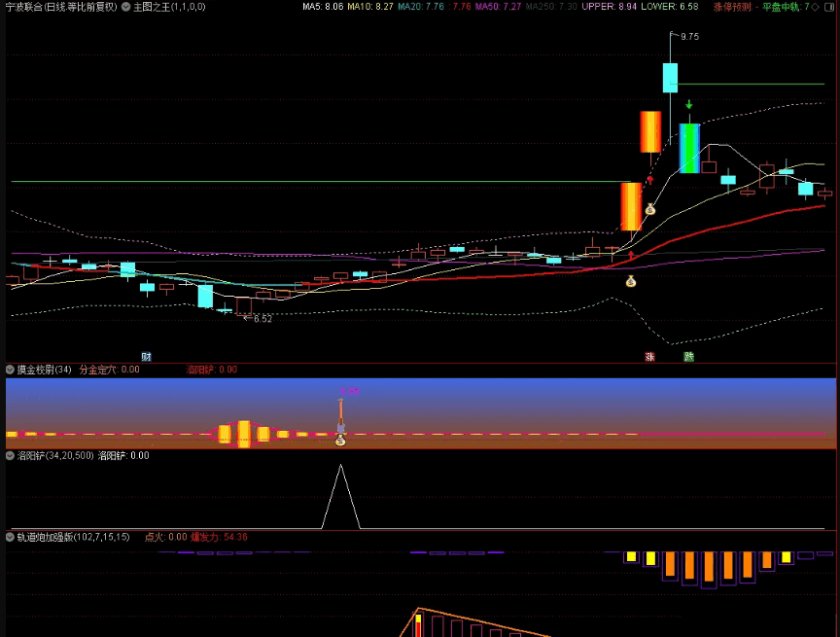
Task: Click the 摸金校尉(34) panel title
Action: click(45, 370)
